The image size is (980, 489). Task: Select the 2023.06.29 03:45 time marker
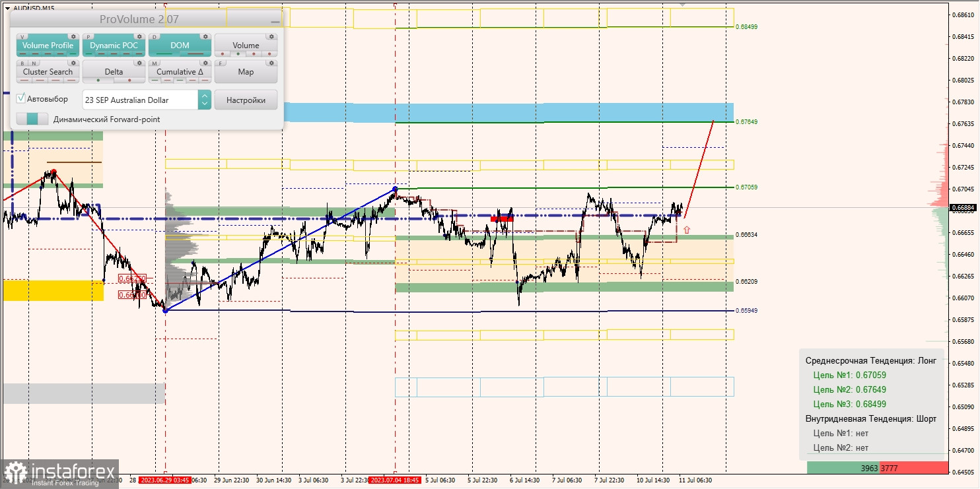164,480
